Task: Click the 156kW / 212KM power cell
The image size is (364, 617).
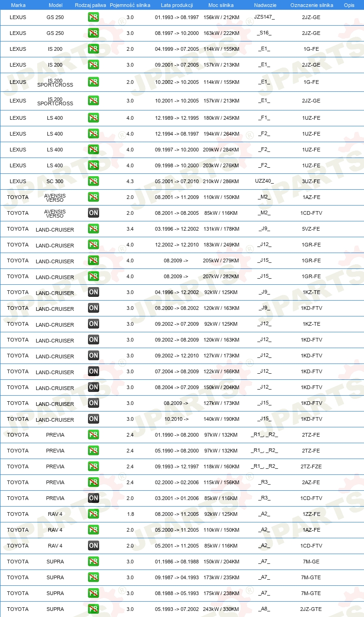Action: pos(221,17)
